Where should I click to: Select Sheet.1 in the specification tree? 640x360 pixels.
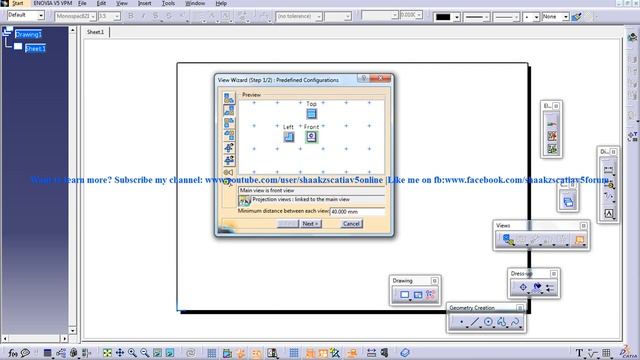pyautogui.click(x=35, y=49)
